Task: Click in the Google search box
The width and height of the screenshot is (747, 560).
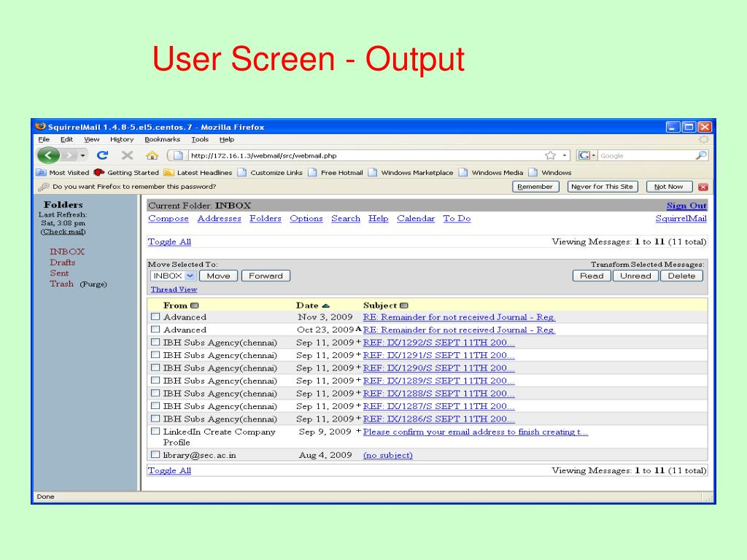Action: click(647, 156)
